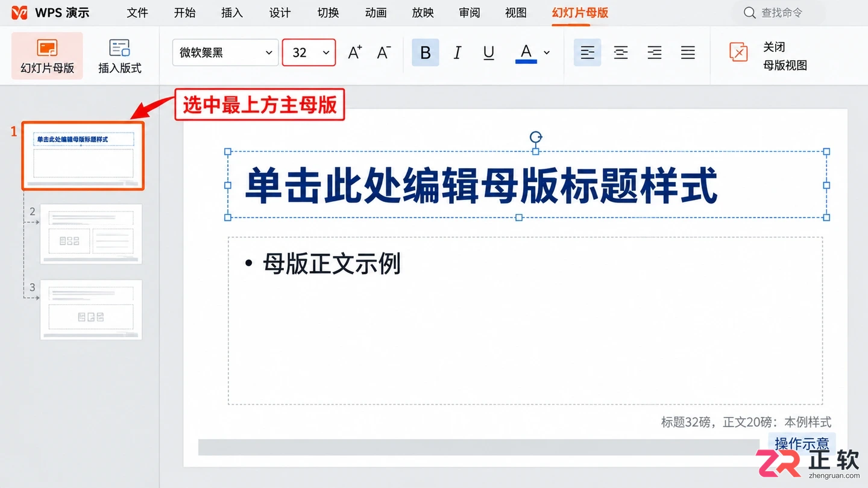Open the 切换 tab
868x488 pixels.
click(328, 13)
